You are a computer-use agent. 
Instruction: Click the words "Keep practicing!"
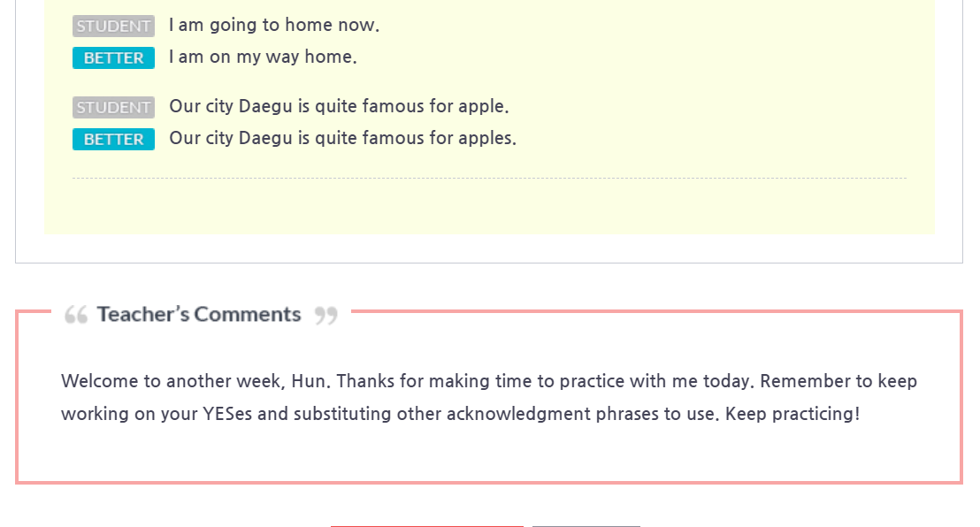[792, 414]
